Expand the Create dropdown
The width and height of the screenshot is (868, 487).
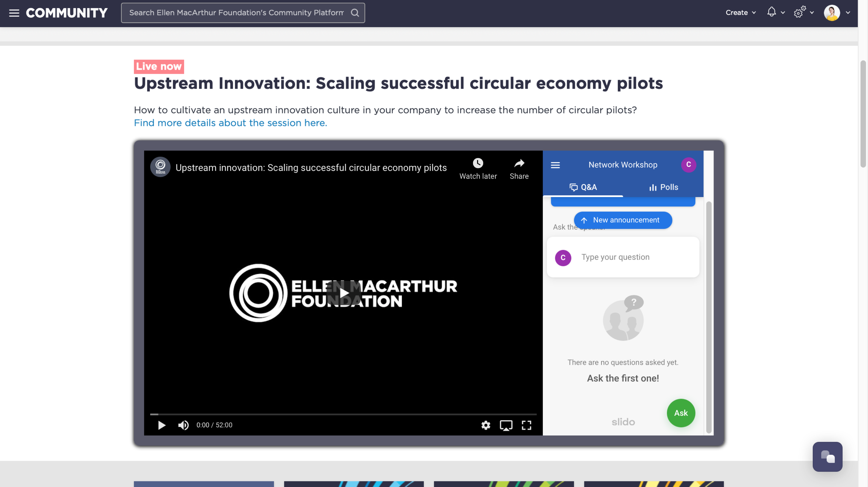tap(740, 13)
